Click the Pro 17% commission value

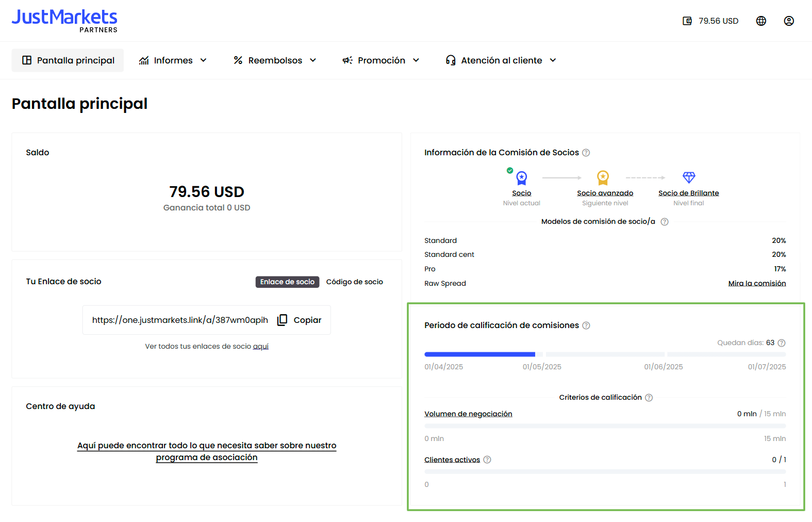(780, 269)
